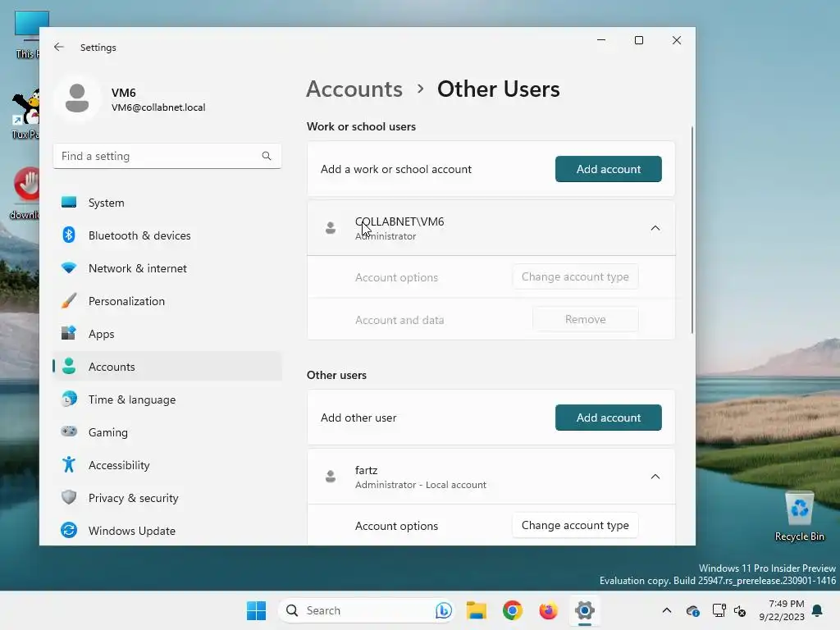Screen dimensions: 840x630
Task: Click the taskbar Search box
Action: (x=366, y=610)
